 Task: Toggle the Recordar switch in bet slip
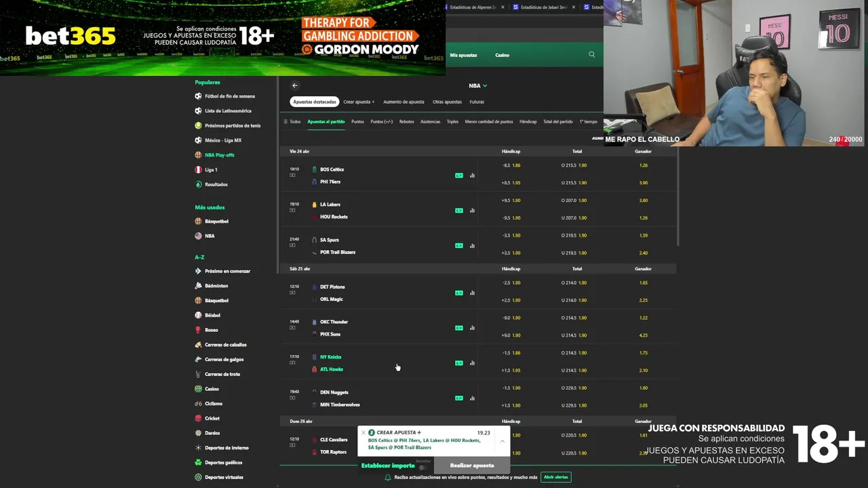pos(423,467)
